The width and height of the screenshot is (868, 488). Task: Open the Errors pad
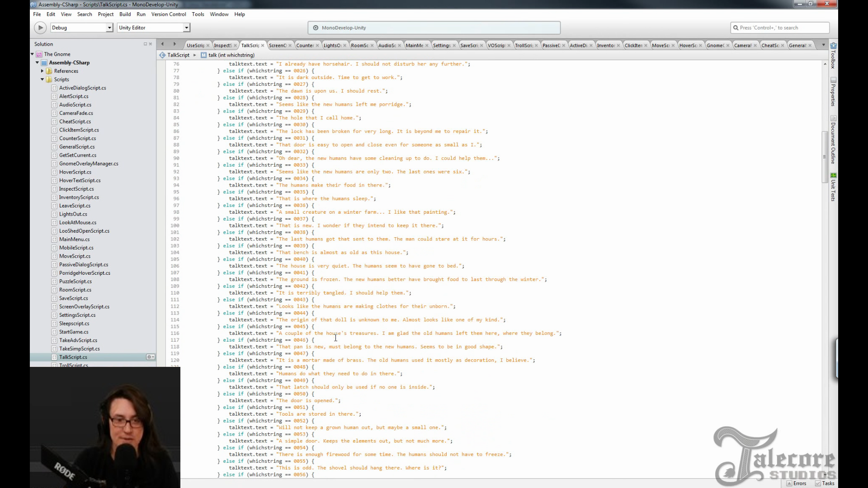[797, 483]
